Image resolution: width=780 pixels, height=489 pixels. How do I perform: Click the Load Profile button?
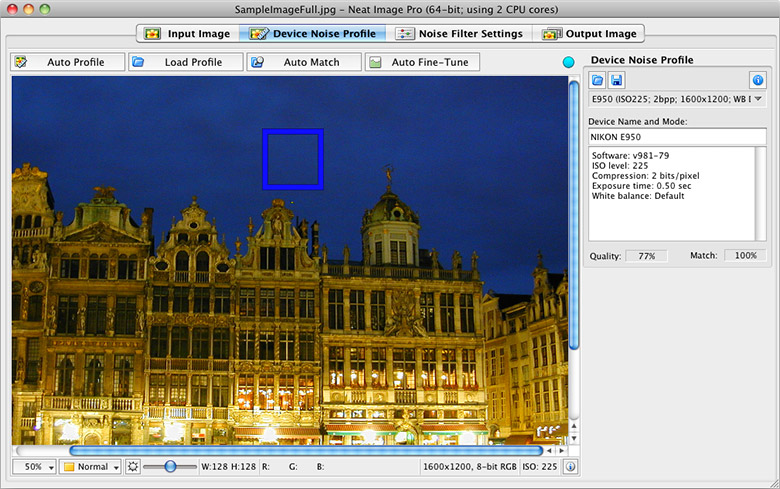186,62
